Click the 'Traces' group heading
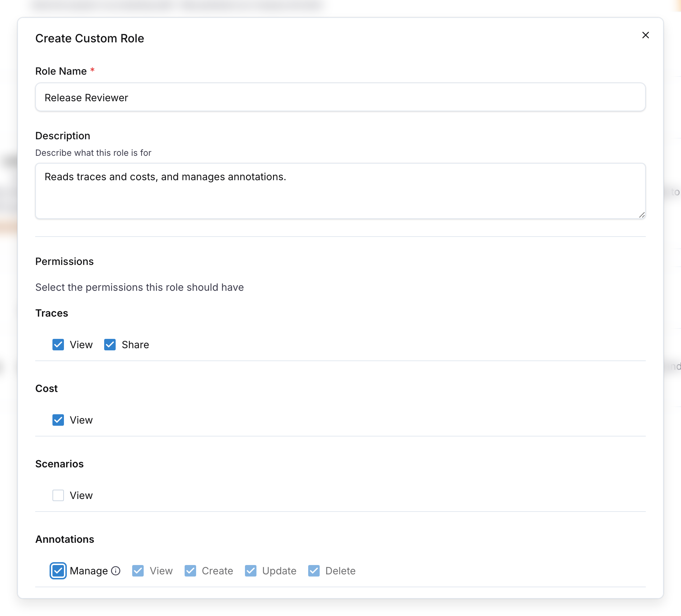Viewport: 681px width, 616px height. pos(52,313)
